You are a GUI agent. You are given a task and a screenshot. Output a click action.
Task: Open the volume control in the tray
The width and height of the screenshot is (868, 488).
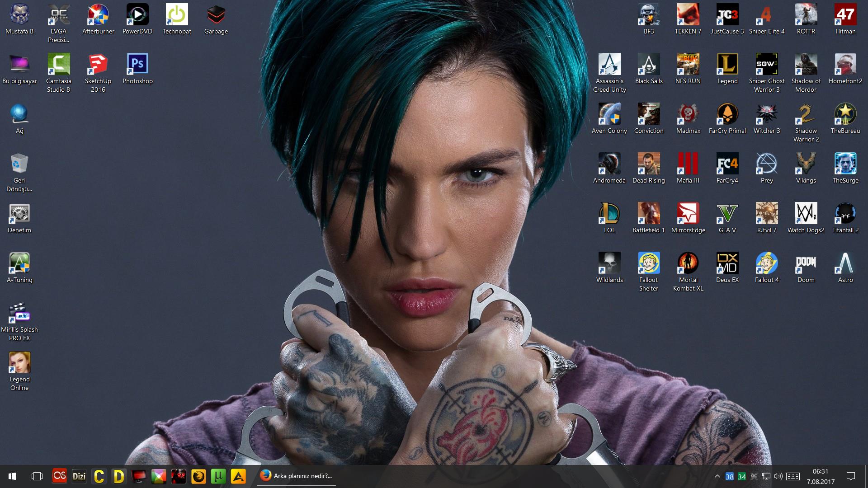778,476
